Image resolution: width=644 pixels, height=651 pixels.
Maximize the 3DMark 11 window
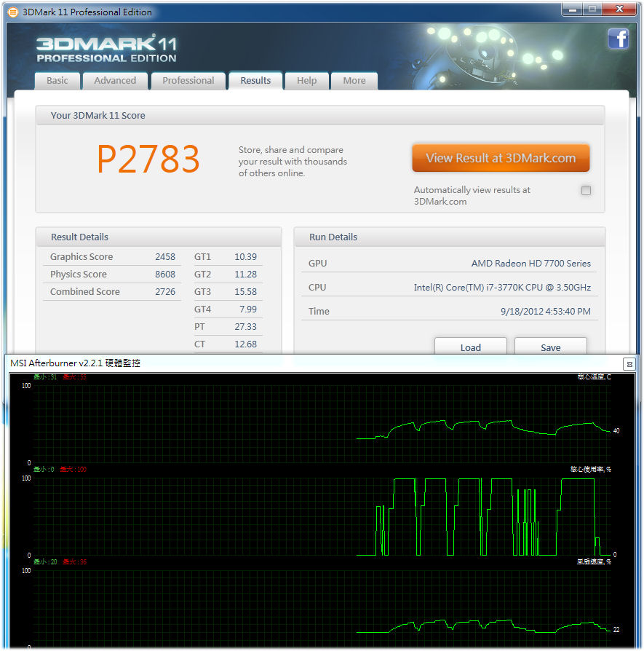[592, 9]
